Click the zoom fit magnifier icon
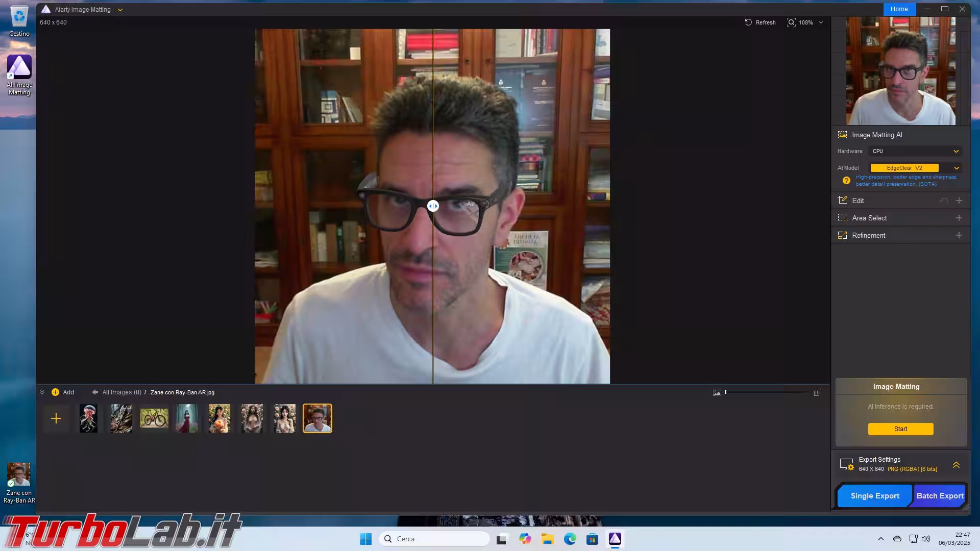This screenshot has width=980, height=551. [x=791, y=22]
